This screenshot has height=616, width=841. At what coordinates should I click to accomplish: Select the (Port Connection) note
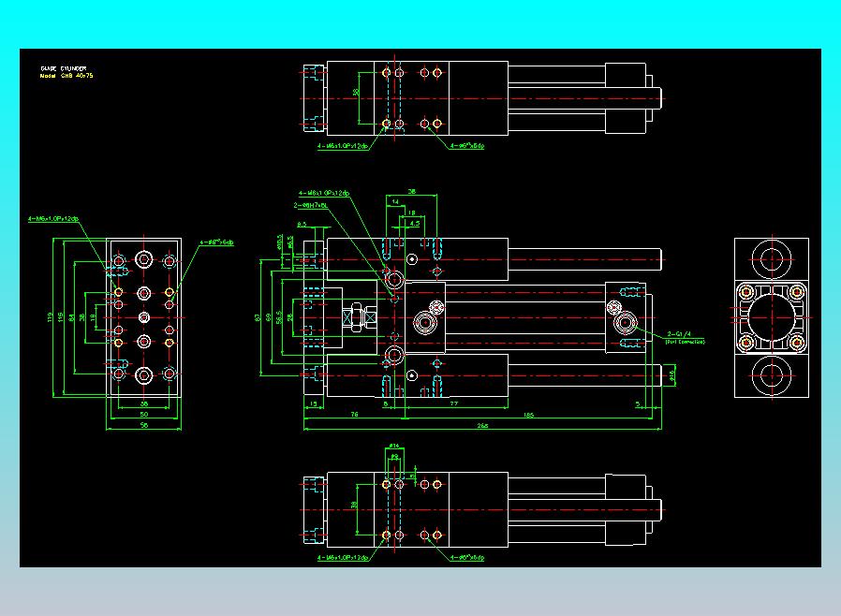point(685,342)
